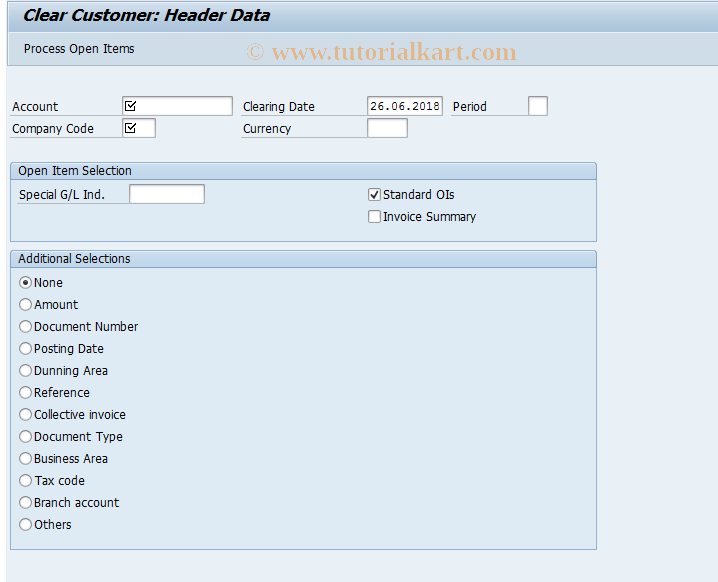718x582 pixels.
Task: Click the Company Code input field
Action: click(x=139, y=128)
